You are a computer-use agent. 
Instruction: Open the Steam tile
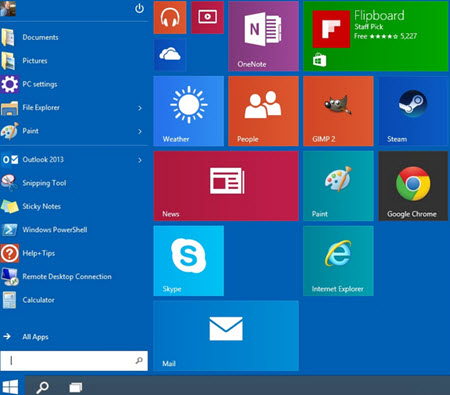click(413, 111)
